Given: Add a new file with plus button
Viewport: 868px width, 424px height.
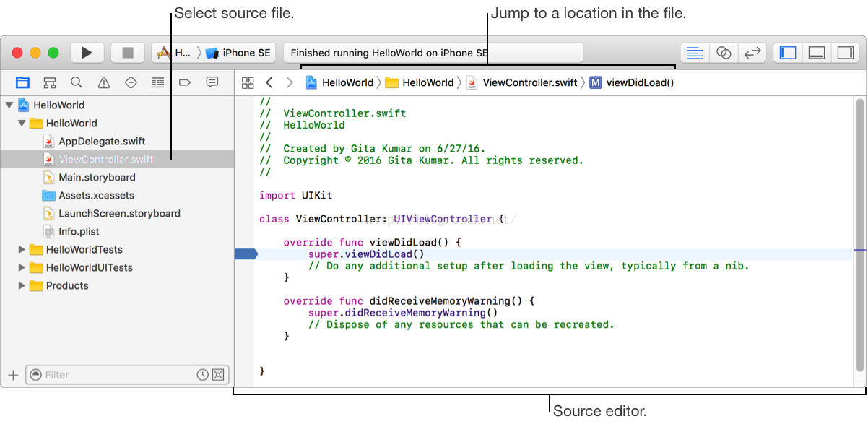Looking at the screenshot, I should [12, 375].
